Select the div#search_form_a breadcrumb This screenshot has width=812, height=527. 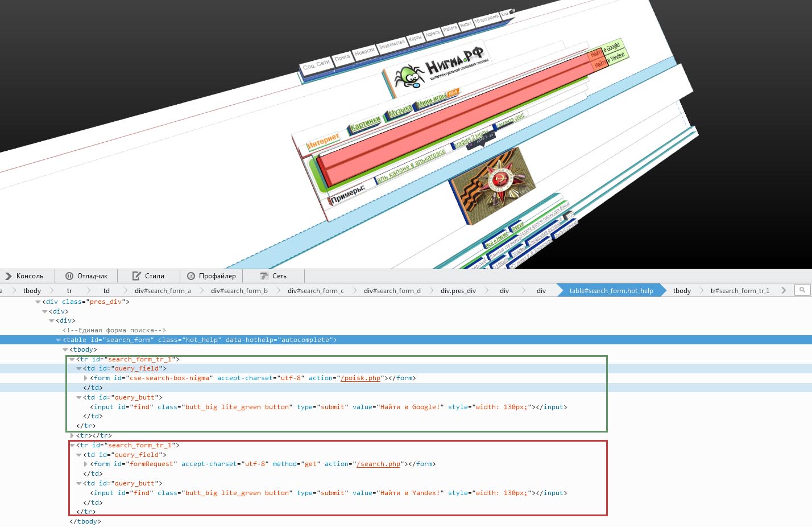pyautogui.click(x=163, y=291)
